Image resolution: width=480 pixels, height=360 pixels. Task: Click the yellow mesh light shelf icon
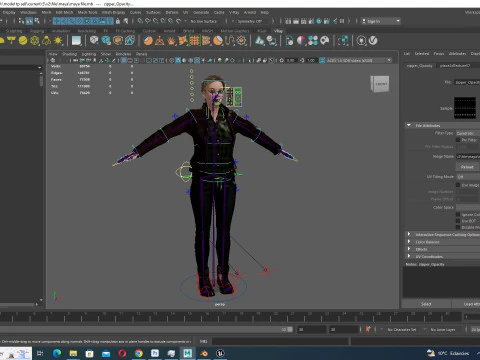(x=35, y=41)
